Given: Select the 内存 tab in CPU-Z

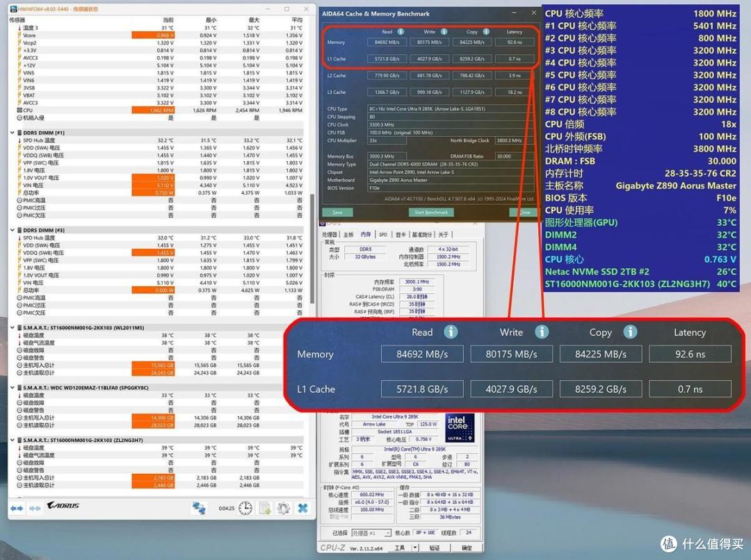Looking at the screenshot, I should (x=366, y=235).
